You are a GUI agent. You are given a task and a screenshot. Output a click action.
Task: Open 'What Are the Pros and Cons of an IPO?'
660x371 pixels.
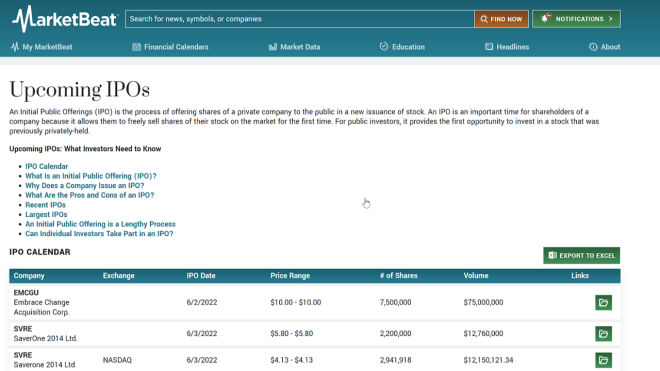(90, 195)
